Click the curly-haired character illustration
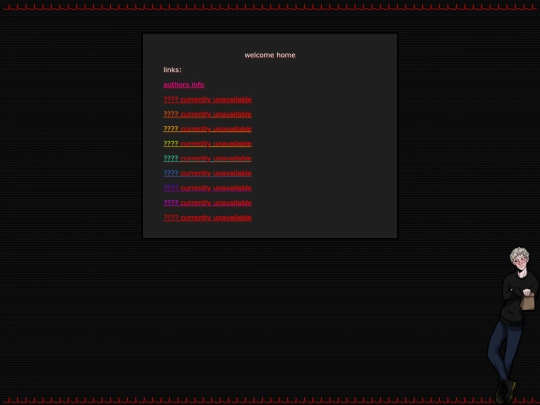This screenshot has width=540, height=405. (x=513, y=324)
